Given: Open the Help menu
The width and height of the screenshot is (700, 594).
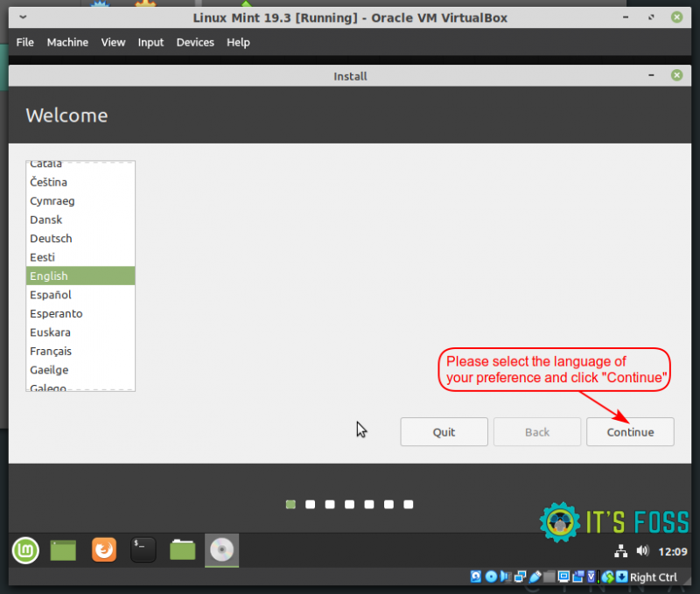Looking at the screenshot, I should pos(238,42).
